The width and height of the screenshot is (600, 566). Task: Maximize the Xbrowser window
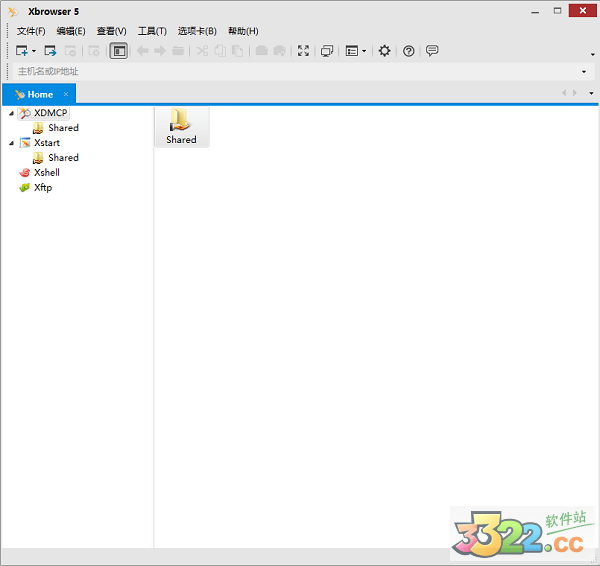coord(557,11)
